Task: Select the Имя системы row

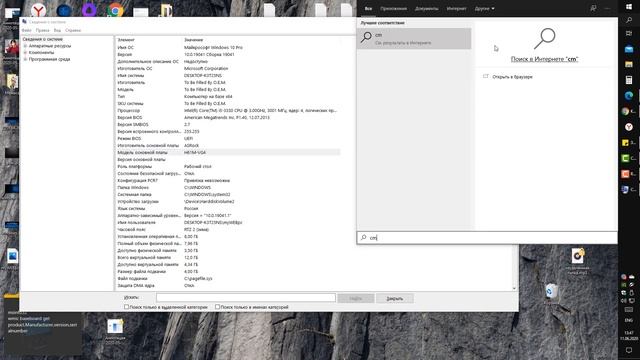Action: 228,76
